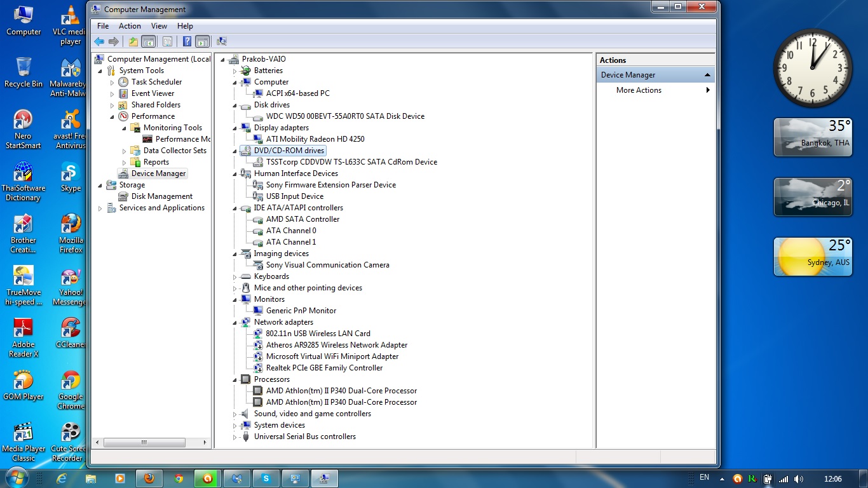The image size is (868, 488).
Task: Open the Help menu
Action: click(185, 26)
